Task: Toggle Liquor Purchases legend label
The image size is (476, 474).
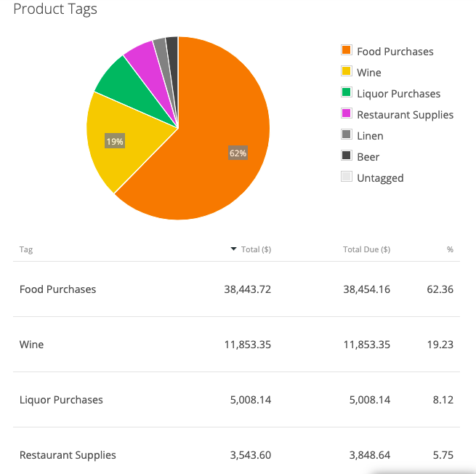Action: coord(398,94)
